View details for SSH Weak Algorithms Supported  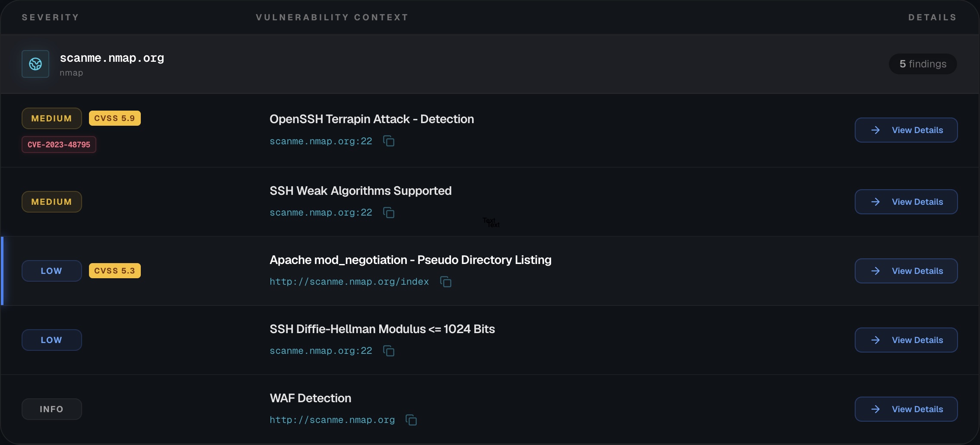coord(906,202)
